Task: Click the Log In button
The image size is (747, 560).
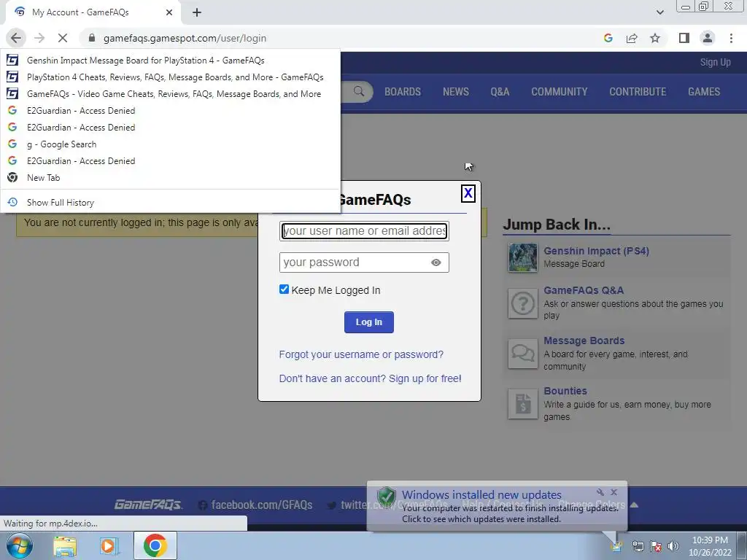Action: [x=368, y=322]
